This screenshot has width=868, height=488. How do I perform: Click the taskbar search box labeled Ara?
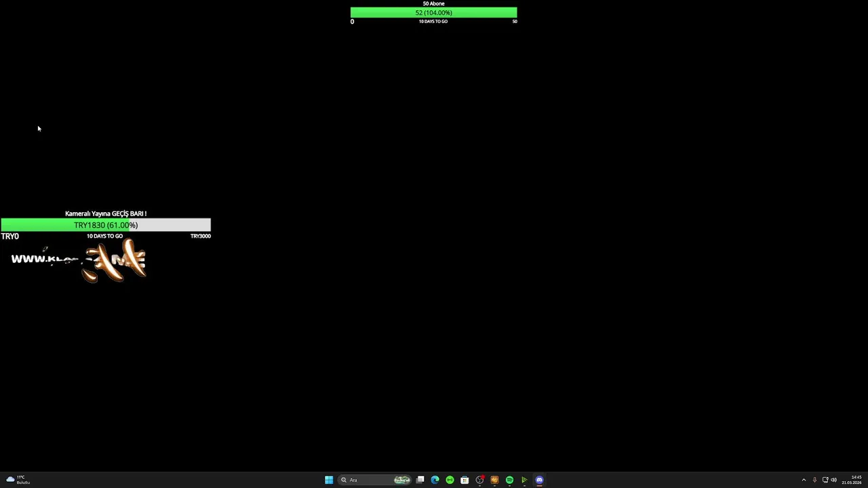click(374, 480)
